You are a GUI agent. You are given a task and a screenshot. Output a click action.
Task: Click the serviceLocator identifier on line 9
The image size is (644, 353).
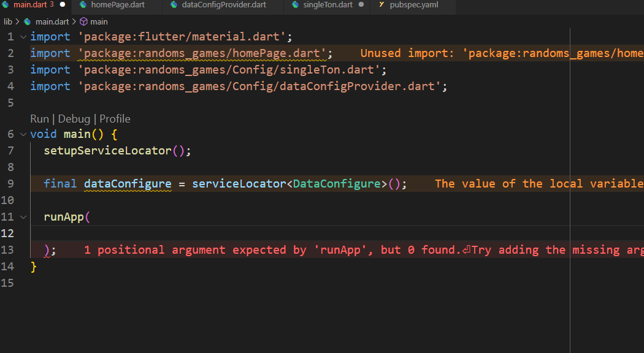click(x=239, y=183)
